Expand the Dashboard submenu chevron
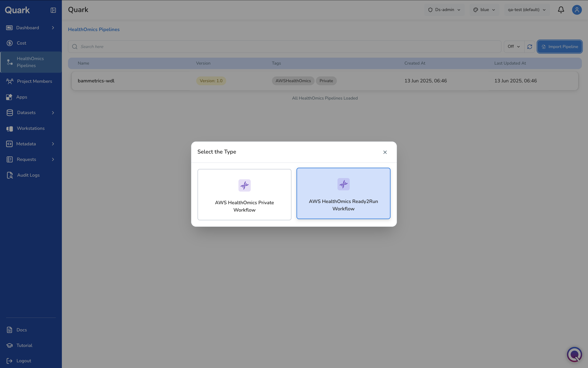This screenshot has height=368, width=588. 53,28
